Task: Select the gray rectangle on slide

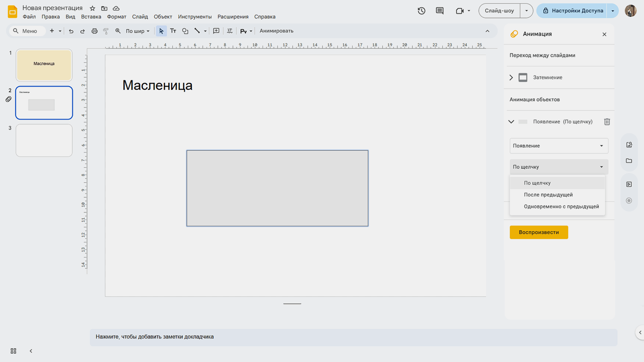Action: tap(277, 188)
